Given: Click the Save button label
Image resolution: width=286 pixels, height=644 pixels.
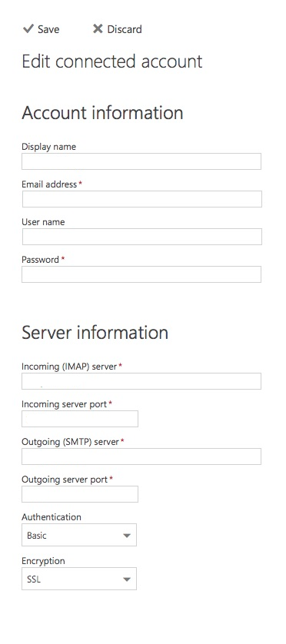Looking at the screenshot, I should pyautogui.click(x=48, y=29).
